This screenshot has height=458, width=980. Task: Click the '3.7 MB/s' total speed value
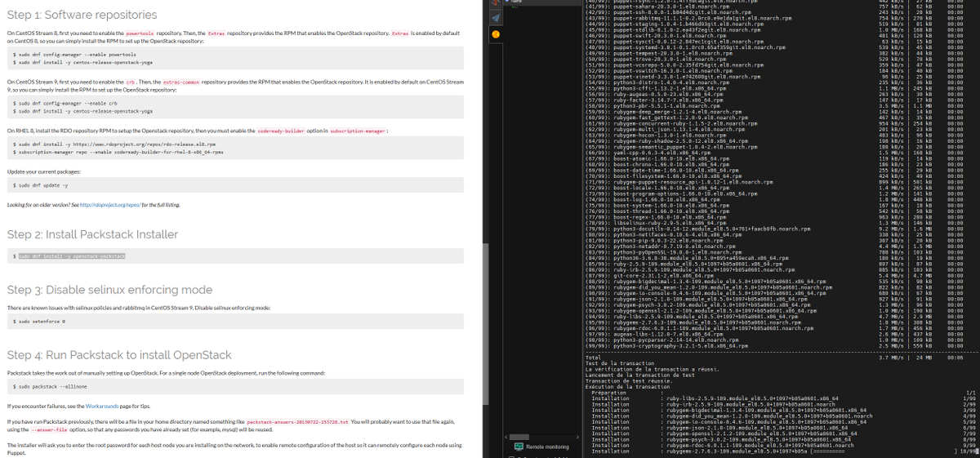pyautogui.click(x=891, y=358)
